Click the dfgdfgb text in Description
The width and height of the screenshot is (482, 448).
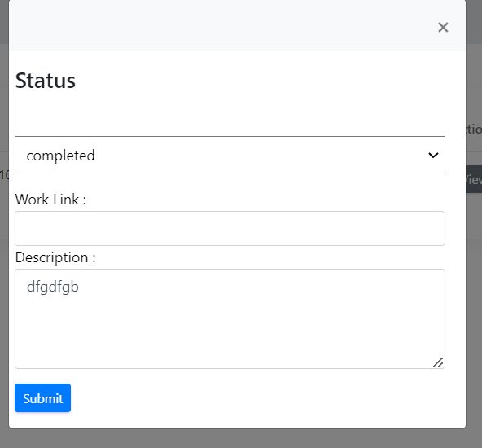(53, 287)
